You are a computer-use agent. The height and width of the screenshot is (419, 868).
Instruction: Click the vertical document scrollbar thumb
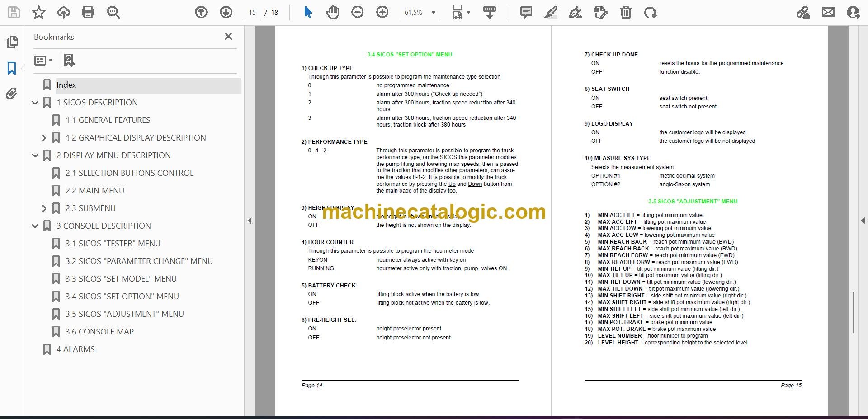(853, 313)
